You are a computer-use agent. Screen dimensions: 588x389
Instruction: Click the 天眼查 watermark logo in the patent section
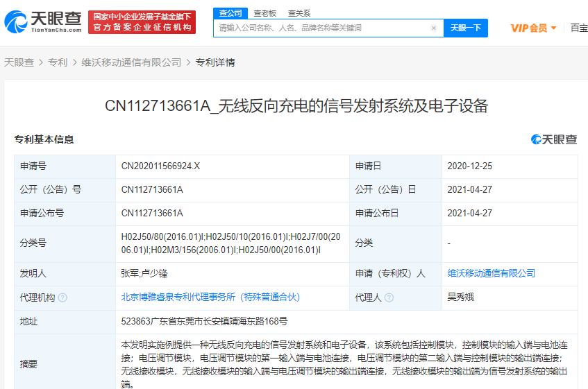pyautogui.click(x=554, y=139)
